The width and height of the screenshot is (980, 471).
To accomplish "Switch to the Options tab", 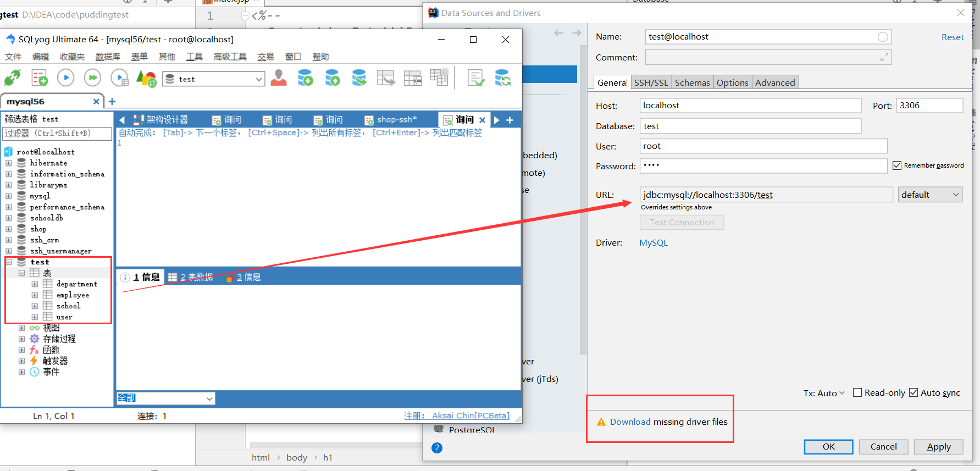I will tap(732, 82).
